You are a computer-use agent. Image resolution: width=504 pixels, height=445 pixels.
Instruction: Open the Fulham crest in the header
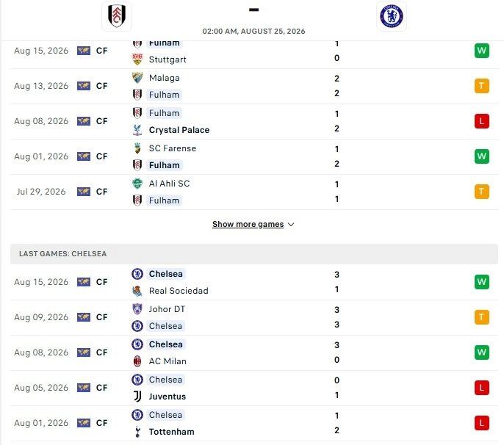click(x=117, y=16)
